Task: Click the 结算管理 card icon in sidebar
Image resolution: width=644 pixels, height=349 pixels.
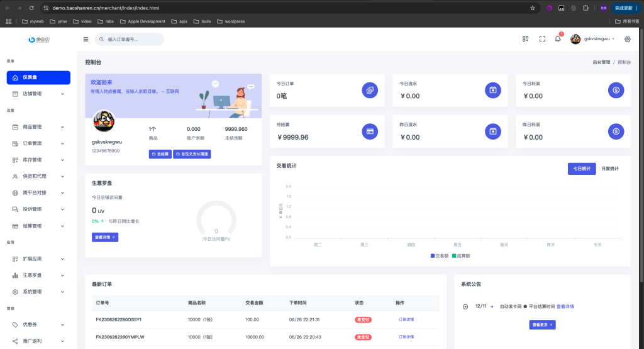Action: [15, 226]
